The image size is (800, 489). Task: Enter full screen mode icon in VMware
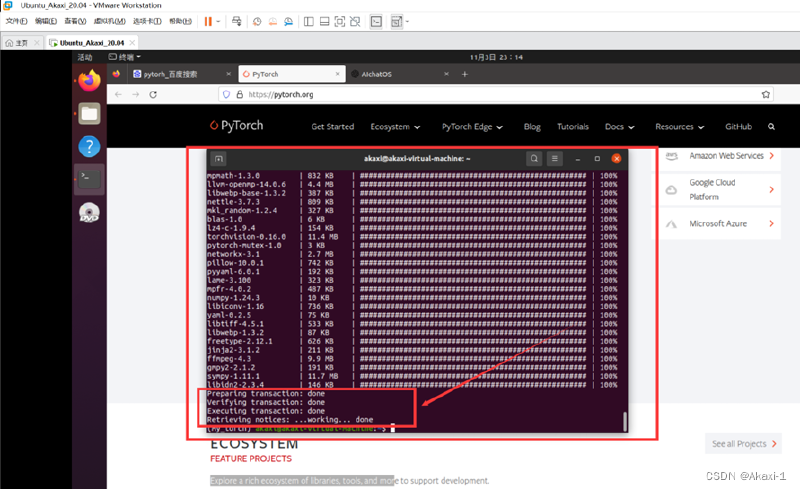coord(340,21)
